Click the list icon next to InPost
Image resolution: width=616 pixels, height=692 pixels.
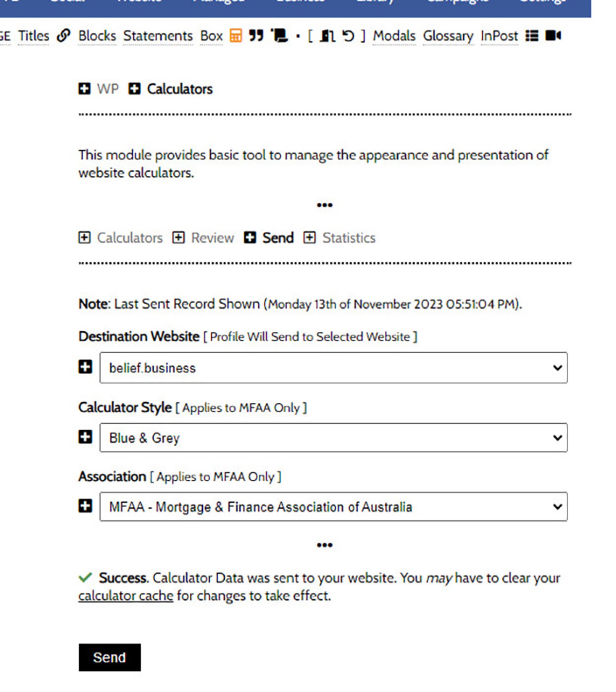(x=532, y=36)
